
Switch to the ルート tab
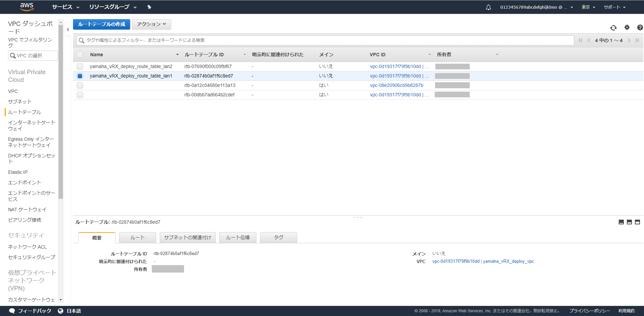pos(137,238)
